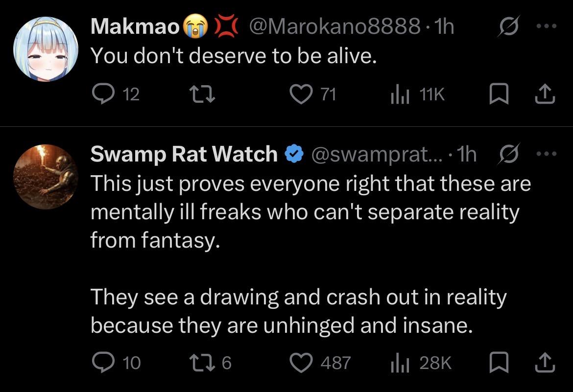This screenshot has width=573, height=392.
Task: Bookmark Swamp Rat Watch's post
Action: click(x=498, y=363)
